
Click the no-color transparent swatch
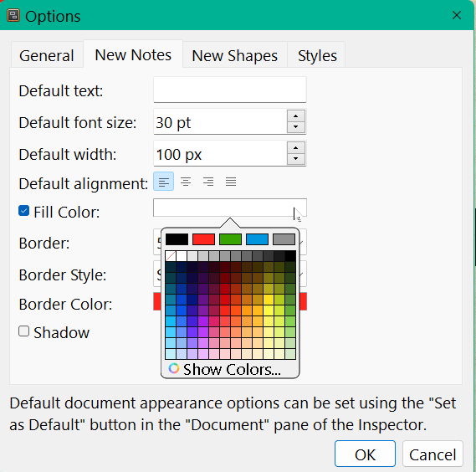coord(171,256)
